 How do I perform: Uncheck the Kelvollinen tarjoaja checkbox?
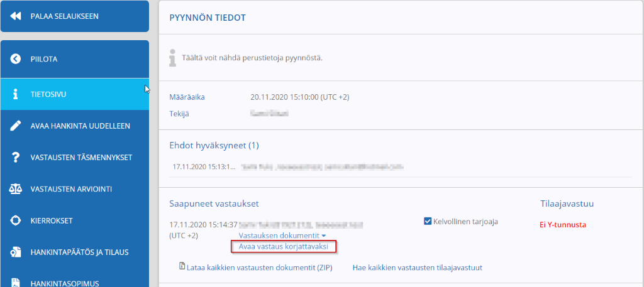pyautogui.click(x=427, y=222)
